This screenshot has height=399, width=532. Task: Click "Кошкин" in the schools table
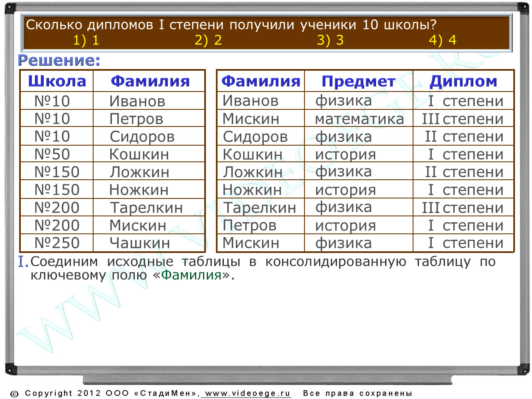(x=139, y=154)
